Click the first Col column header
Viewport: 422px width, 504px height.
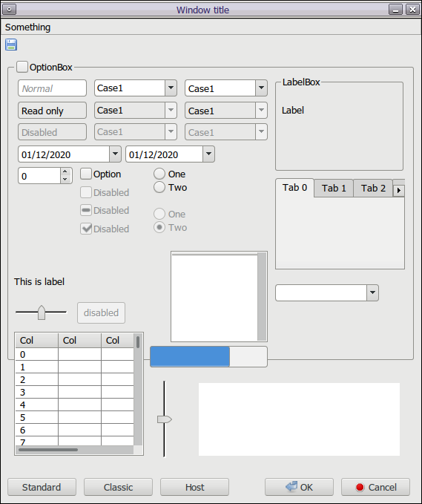37,341
